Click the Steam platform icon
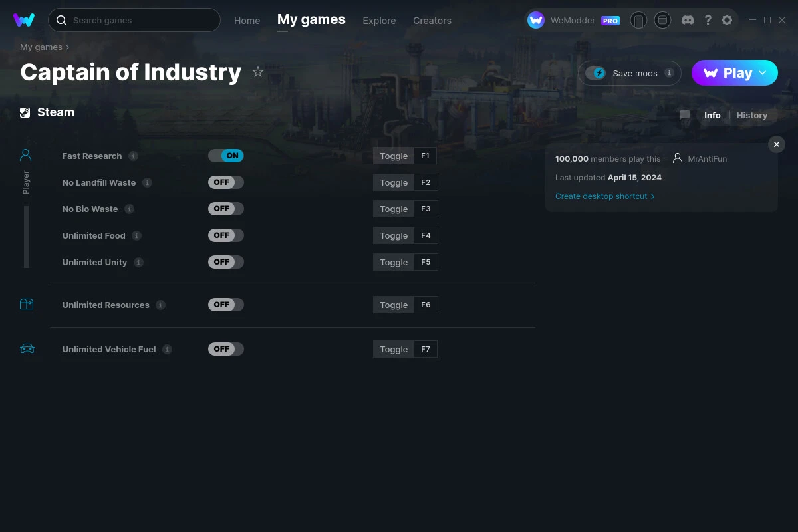This screenshot has width=798, height=532. click(x=25, y=112)
